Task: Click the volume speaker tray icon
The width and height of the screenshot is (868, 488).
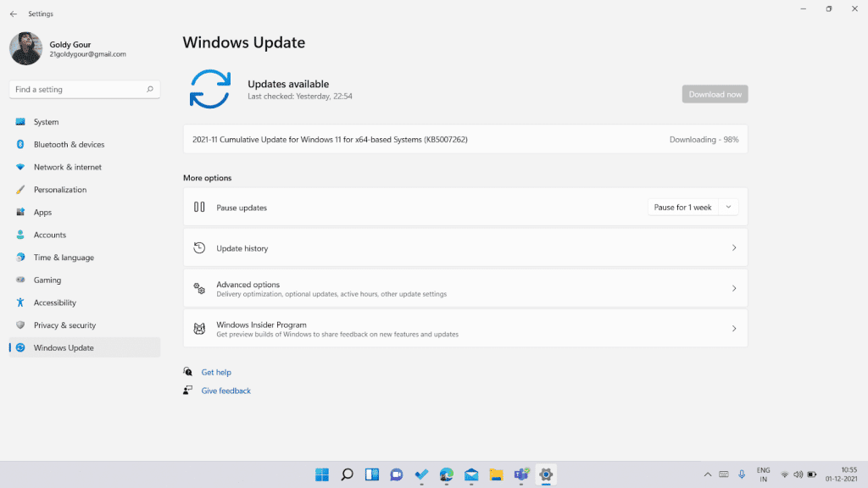Action: point(798,474)
